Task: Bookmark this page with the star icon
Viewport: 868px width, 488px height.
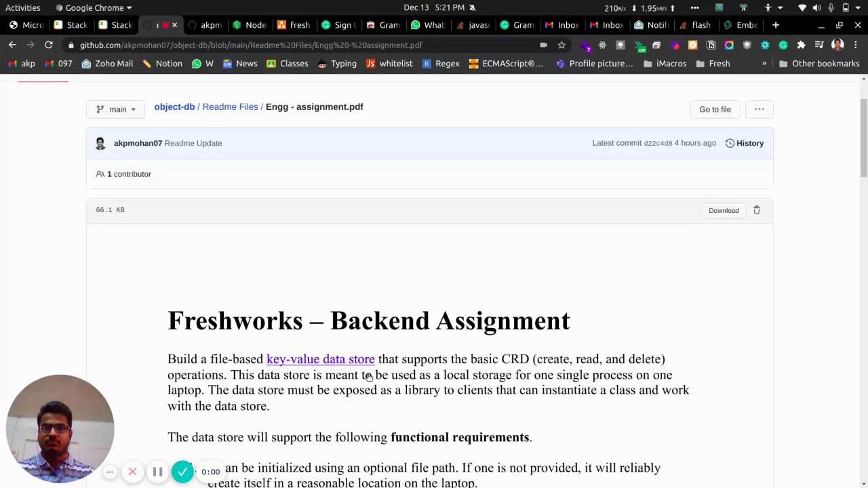Action: 561,45
